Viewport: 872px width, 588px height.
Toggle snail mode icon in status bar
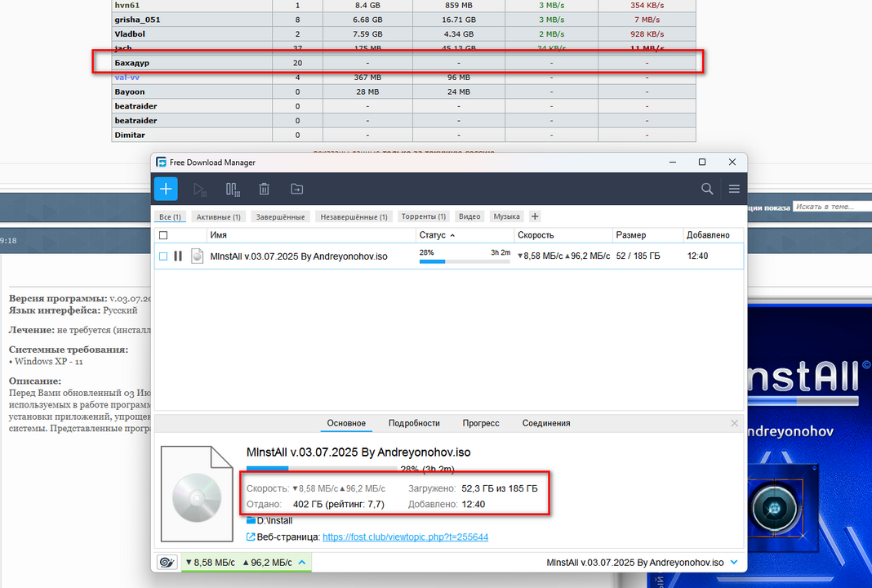click(x=167, y=563)
